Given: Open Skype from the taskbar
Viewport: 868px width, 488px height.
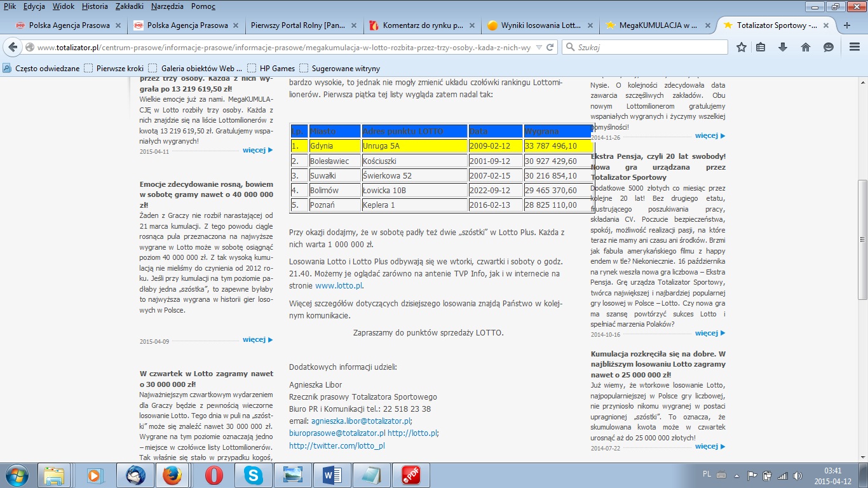Looking at the screenshot, I should tap(253, 475).
